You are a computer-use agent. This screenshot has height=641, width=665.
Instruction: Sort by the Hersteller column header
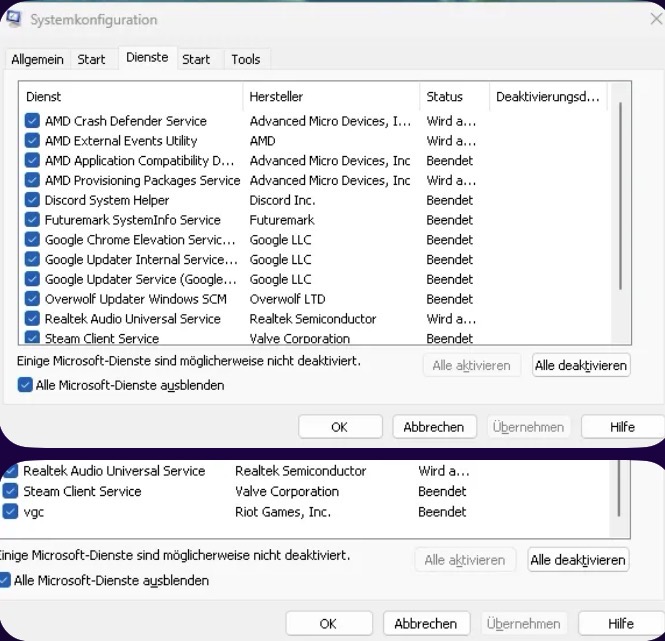(x=332, y=97)
